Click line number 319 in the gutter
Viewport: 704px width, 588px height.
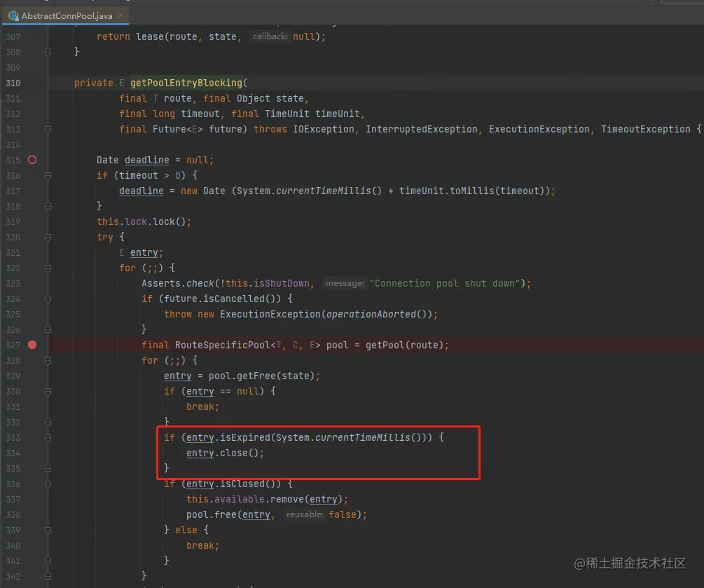[13, 222]
